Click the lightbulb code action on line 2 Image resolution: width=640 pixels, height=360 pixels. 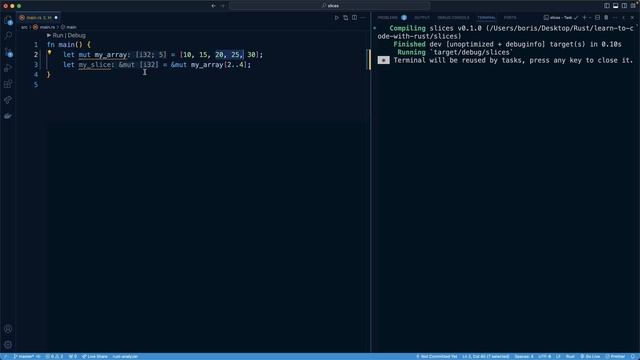[x=49, y=53]
